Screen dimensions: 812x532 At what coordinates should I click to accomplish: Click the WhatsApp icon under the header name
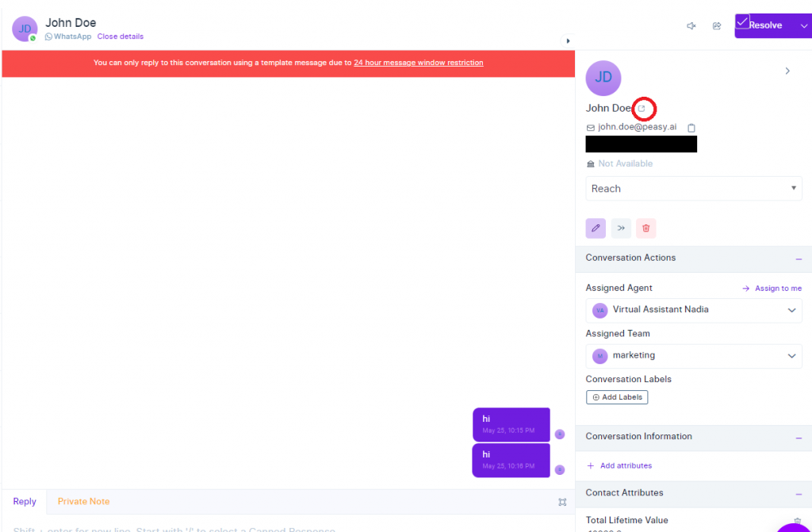click(48, 36)
